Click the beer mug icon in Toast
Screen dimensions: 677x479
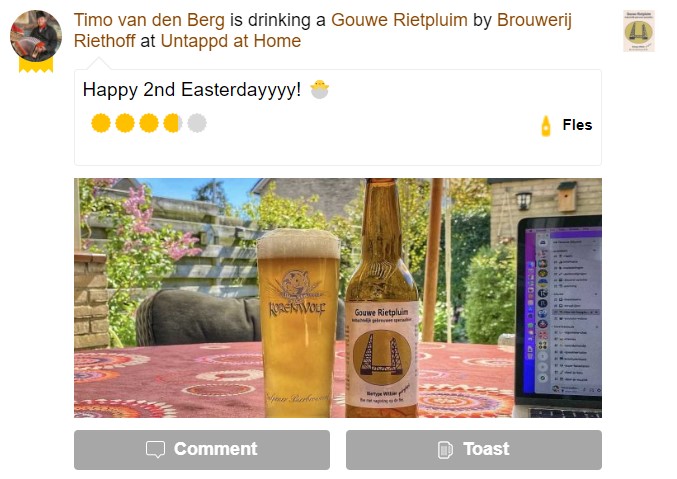click(x=445, y=450)
